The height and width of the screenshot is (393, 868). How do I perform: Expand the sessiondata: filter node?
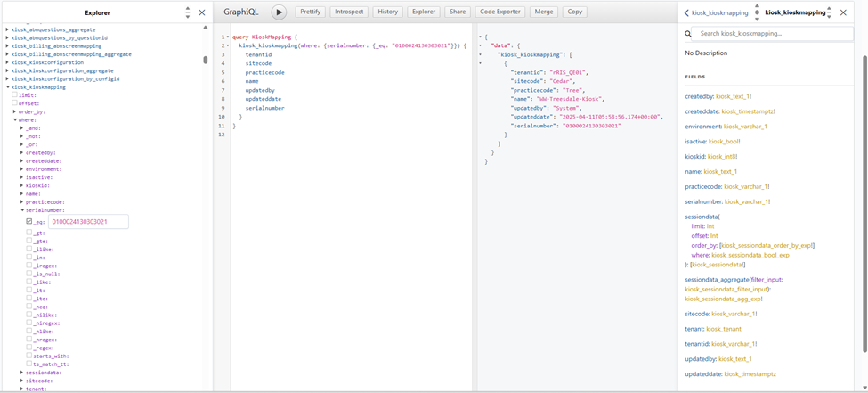click(x=22, y=373)
